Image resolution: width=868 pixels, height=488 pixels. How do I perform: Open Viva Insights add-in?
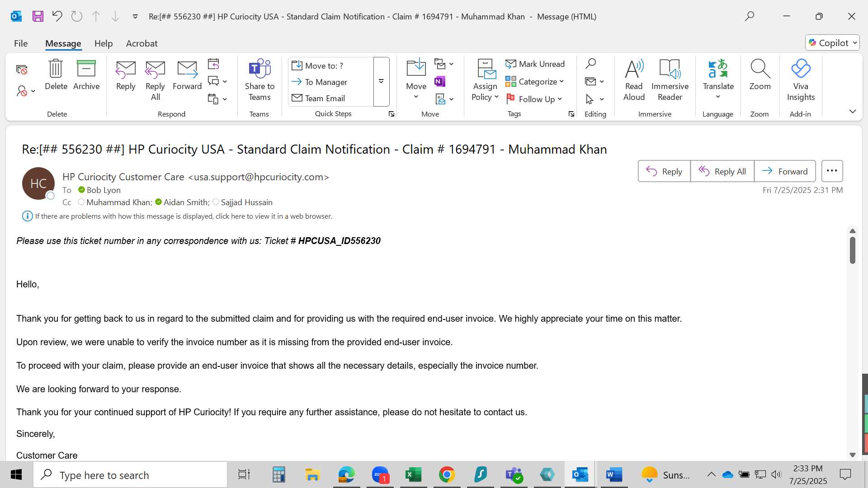(x=801, y=80)
